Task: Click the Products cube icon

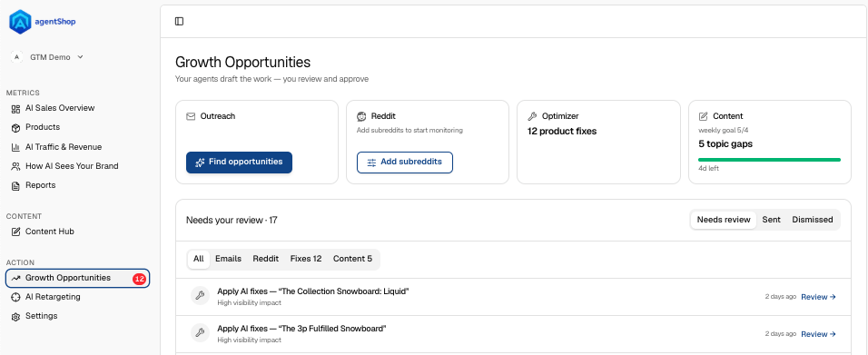Action: pos(15,127)
